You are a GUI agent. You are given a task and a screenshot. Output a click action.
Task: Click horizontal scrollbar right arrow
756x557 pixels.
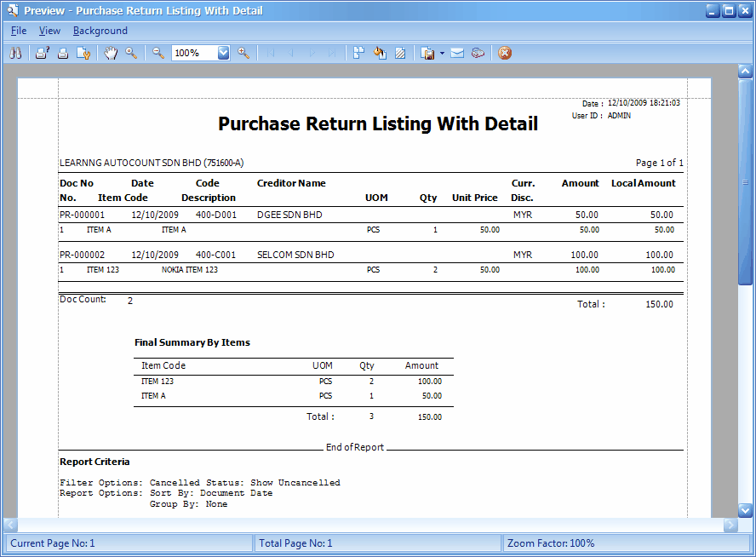730,525
